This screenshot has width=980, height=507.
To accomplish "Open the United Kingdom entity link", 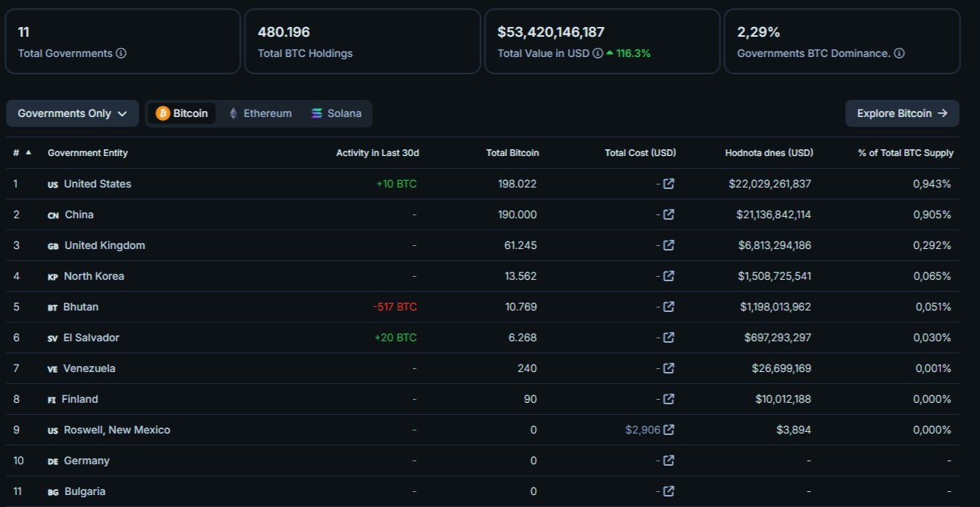I will (x=105, y=245).
